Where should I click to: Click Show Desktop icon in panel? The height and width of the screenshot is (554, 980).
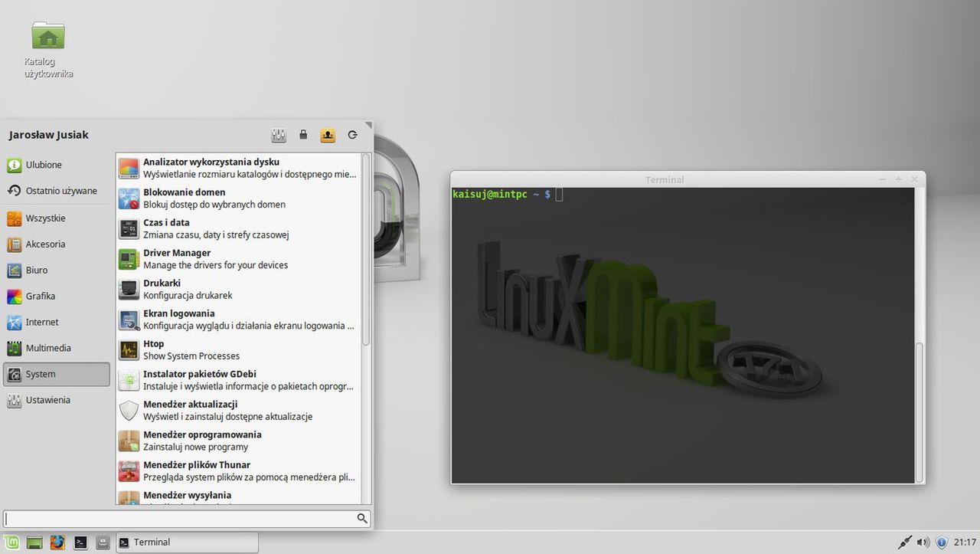pyautogui.click(x=34, y=543)
